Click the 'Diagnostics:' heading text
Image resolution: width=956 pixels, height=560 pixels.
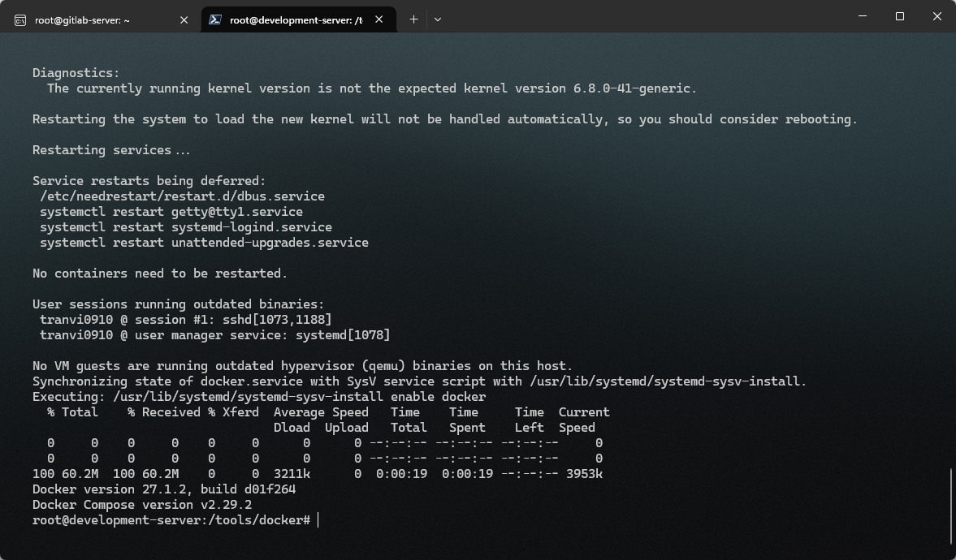(x=76, y=73)
